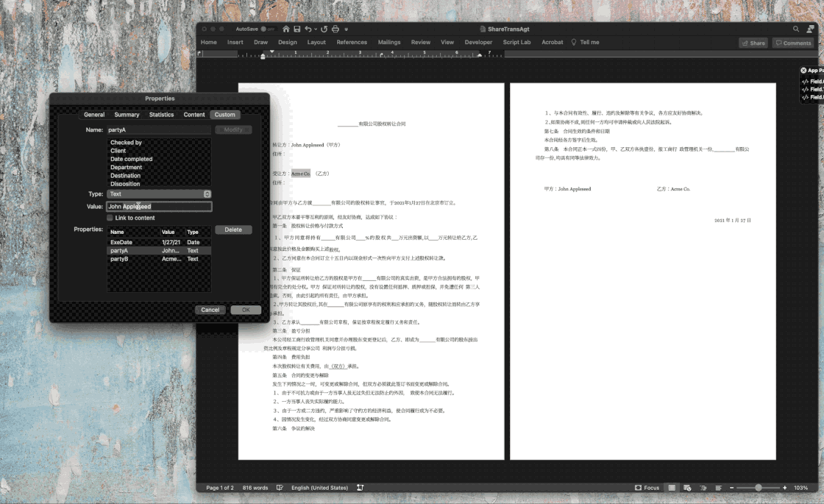Viewport: 824px width, 504px height.
Task: Open the Layout ribbon tab
Action: (x=316, y=42)
